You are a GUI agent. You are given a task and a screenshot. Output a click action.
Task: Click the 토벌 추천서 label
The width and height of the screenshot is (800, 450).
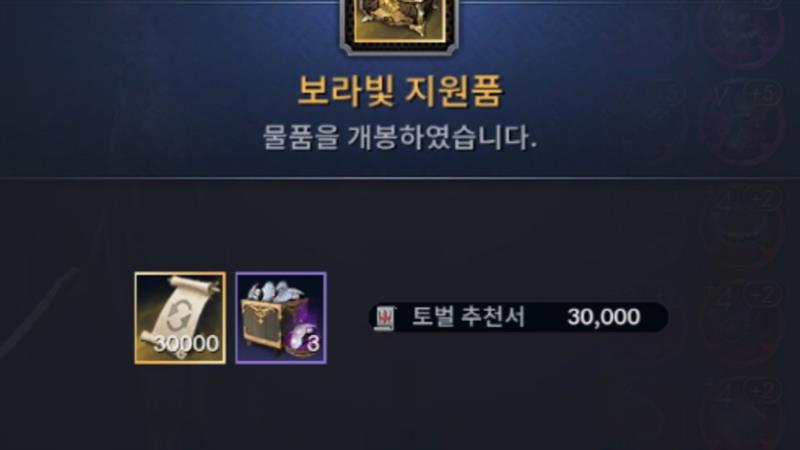click(x=468, y=317)
